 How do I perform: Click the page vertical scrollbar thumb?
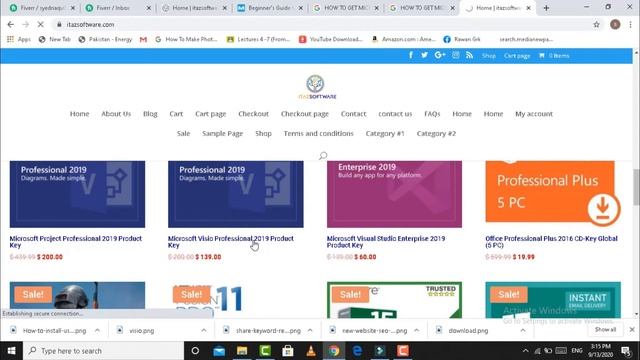pos(636,187)
